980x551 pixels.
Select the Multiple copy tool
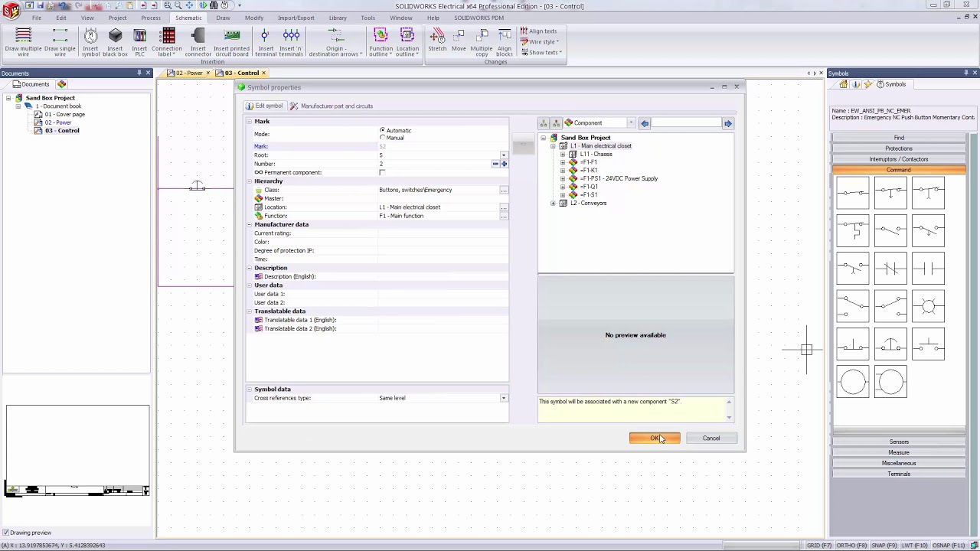(482, 41)
